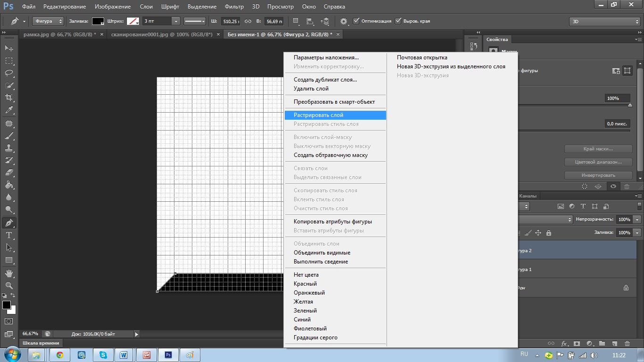Open the 3D workspace dropdown
Image resolution: width=644 pixels, height=362 pixels.
click(604, 21)
